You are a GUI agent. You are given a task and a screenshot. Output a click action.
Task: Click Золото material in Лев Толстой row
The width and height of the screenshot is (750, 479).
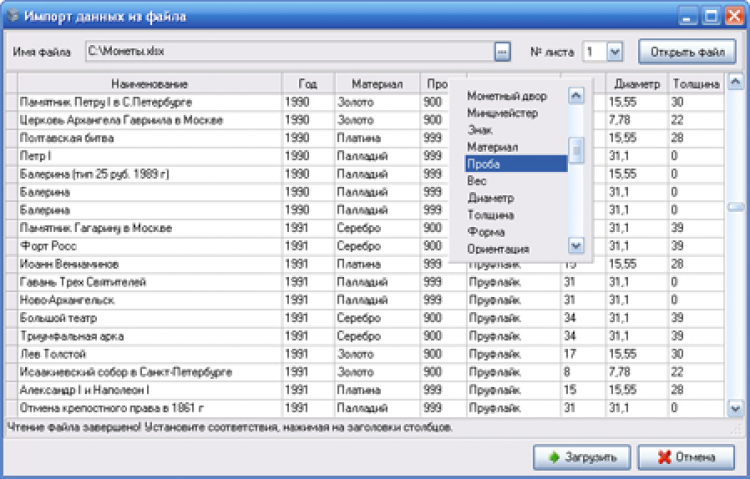click(377, 354)
